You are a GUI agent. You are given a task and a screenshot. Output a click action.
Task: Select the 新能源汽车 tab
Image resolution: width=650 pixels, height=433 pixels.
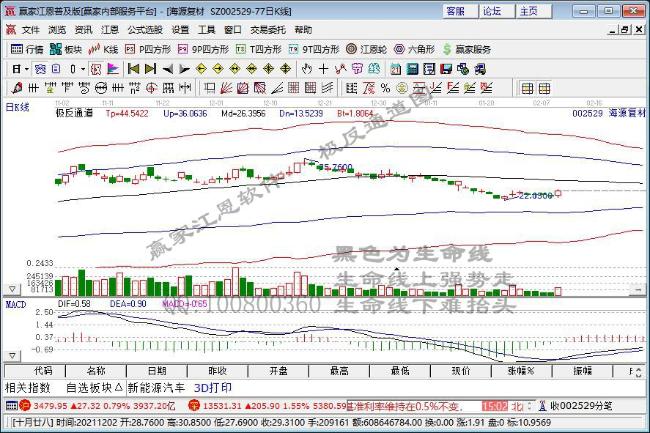click(156, 388)
